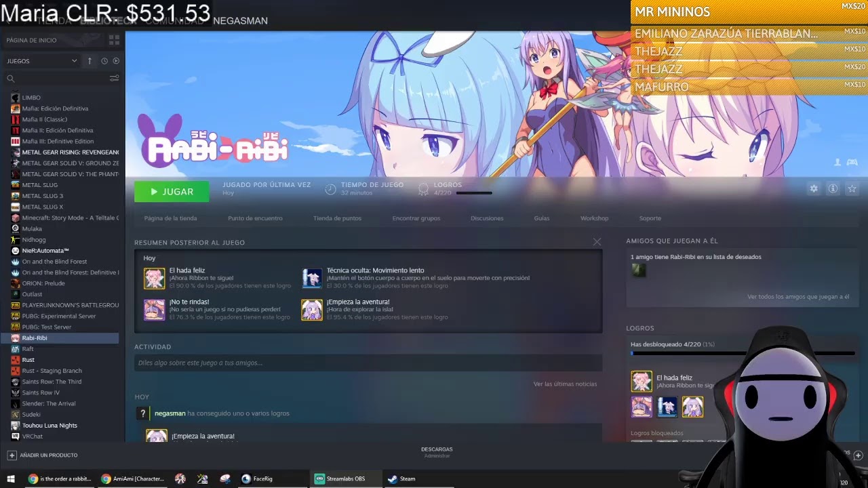
Task: Open DESCARGAS manager at bottom
Action: pyautogui.click(x=437, y=452)
